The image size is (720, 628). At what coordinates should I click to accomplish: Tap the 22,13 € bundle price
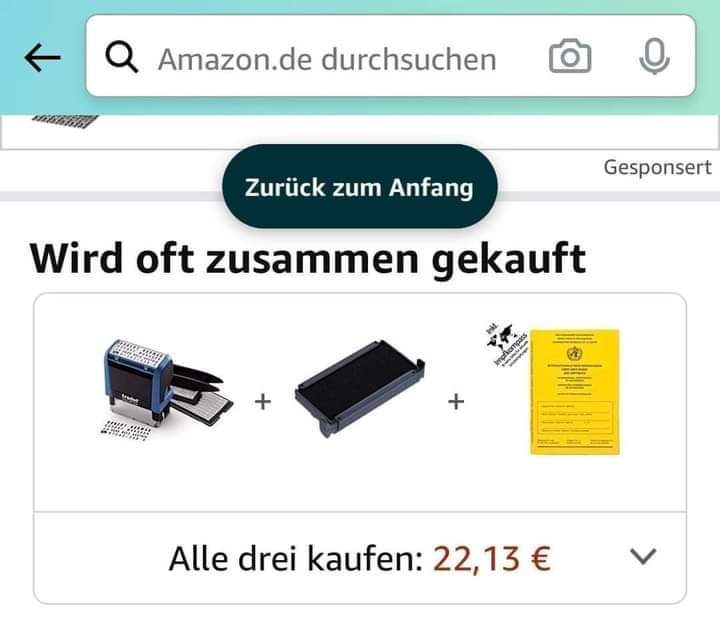point(491,558)
